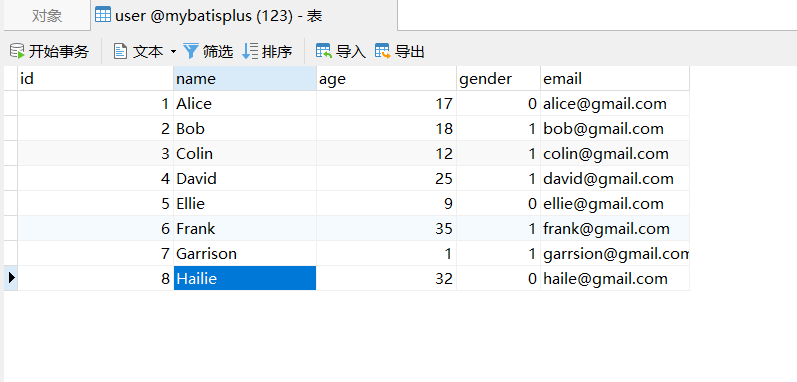Click the Begin Transaction (开始事务) icon

(x=17, y=51)
